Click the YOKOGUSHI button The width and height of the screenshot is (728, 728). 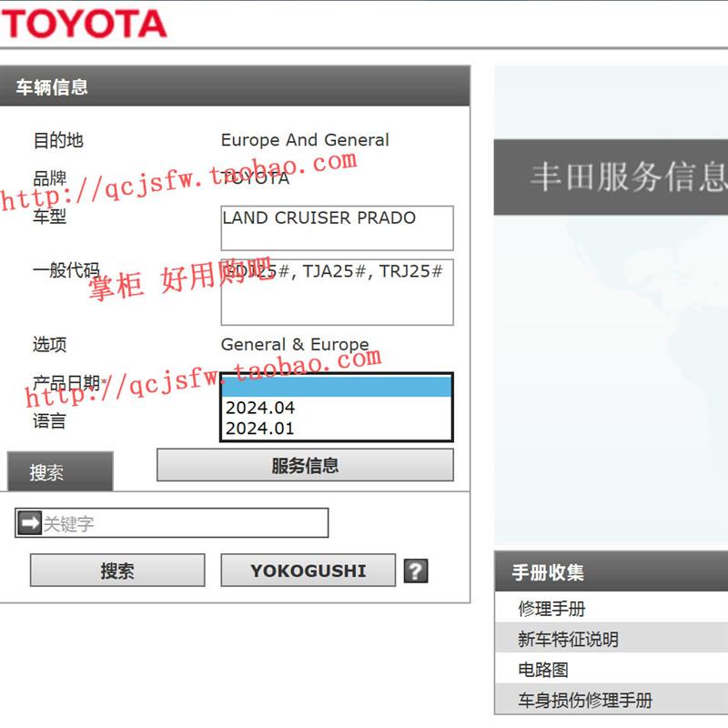(x=308, y=571)
